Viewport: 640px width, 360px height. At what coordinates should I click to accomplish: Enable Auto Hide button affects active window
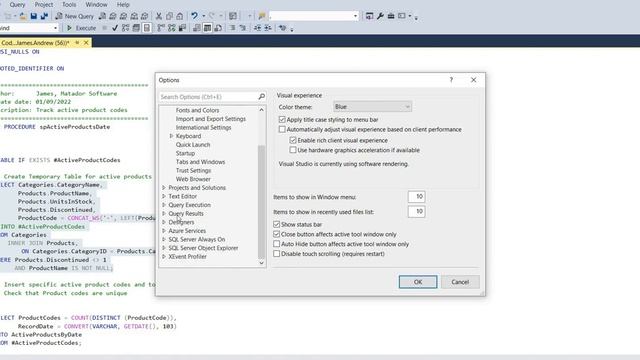click(277, 244)
